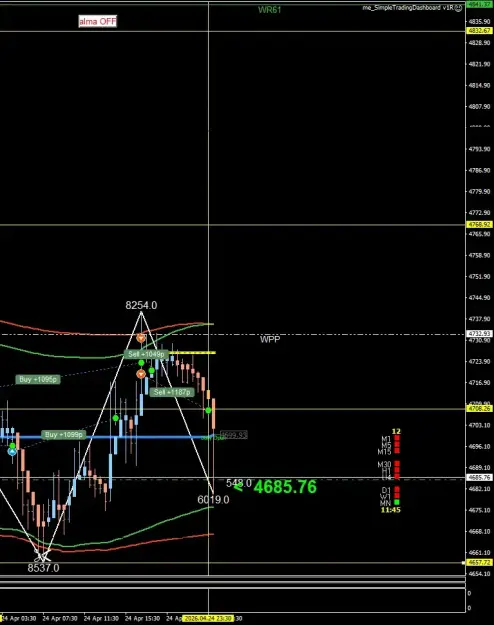Click the M15 trend color square
Image resolution: width=494 pixels, height=625 pixels.
coord(397,451)
